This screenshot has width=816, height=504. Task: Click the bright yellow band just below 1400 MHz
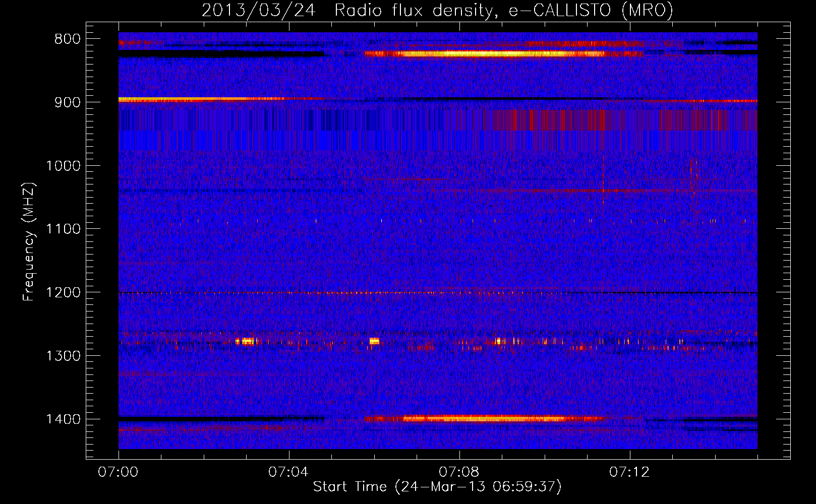484,418
